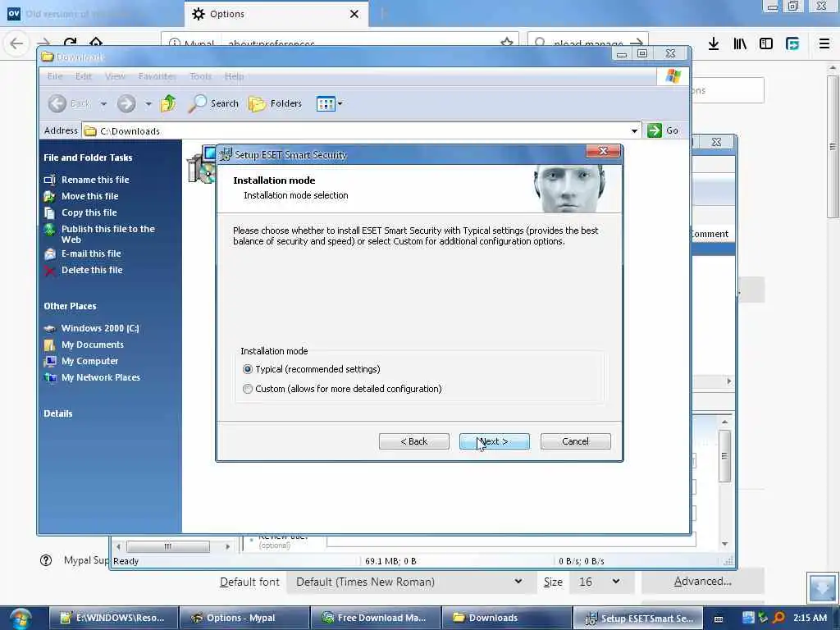Click Back button in ESET setup

pos(413,441)
